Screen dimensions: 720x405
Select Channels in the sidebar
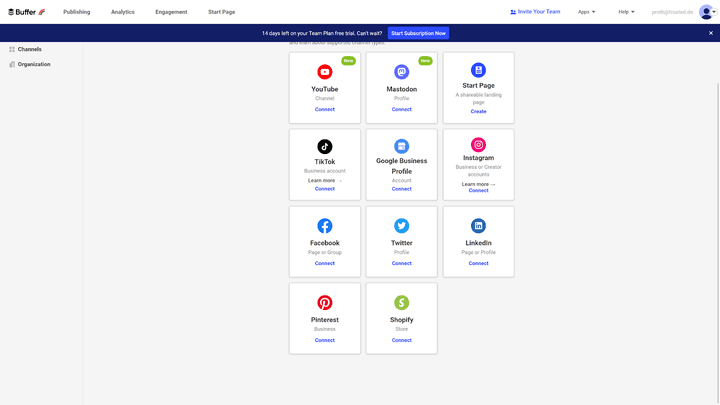[29, 49]
